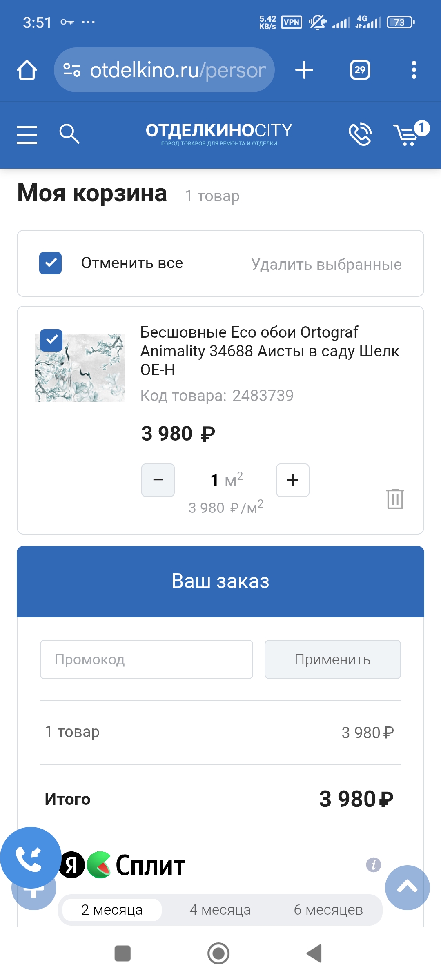The image size is (441, 980).
Task: Go to browser home page
Action: (x=27, y=70)
